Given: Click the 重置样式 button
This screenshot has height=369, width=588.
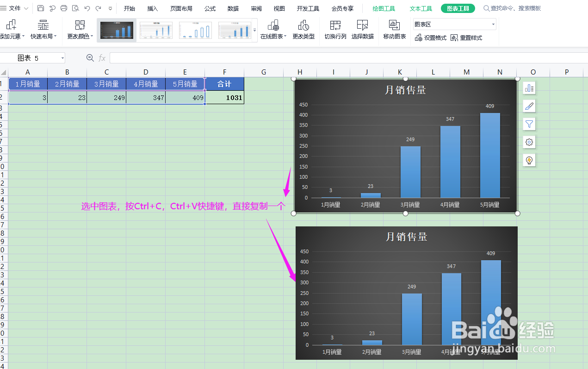Looking at the screenshot, I should [466, 38].
